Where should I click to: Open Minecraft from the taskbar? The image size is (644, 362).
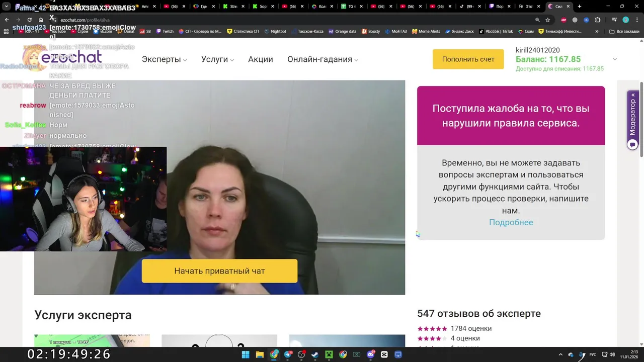[329, 354]
